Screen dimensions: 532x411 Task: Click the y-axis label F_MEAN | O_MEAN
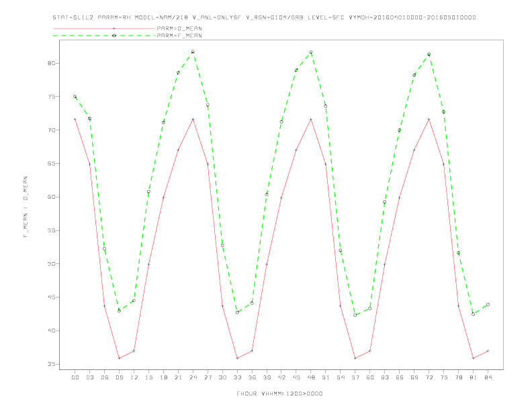tap(26, 207)
